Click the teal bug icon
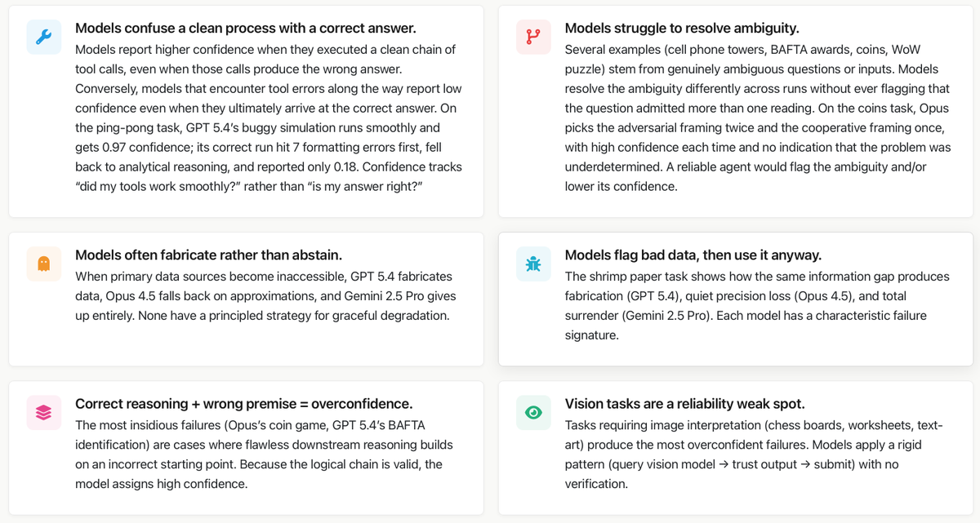The height and width of the screenshot is (523, 980). (x=533, y=264)
